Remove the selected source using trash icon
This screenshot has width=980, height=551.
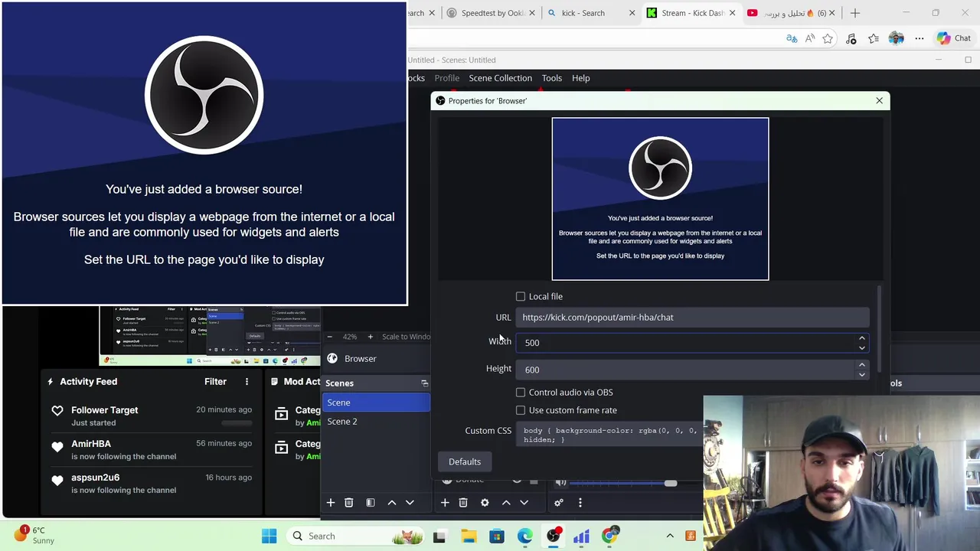tap(463, 503)
